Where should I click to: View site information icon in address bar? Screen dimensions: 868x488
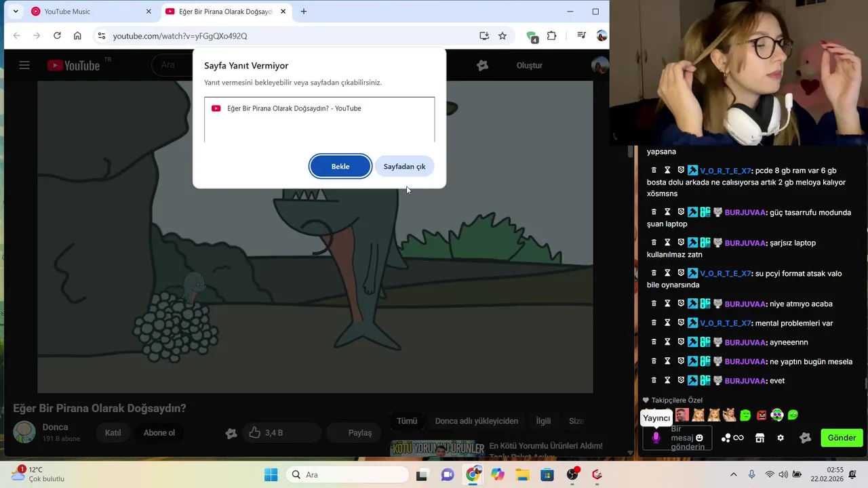point(102,36)
